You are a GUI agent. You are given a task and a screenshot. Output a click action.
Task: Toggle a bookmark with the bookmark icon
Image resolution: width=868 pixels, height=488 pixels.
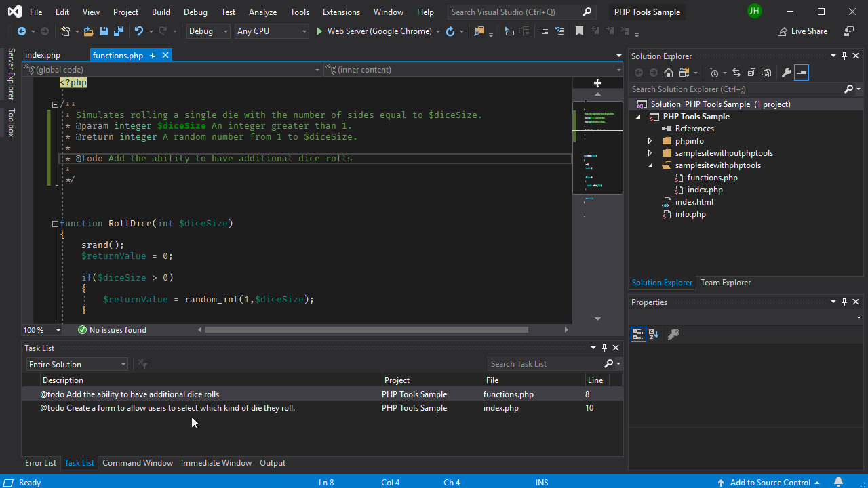[579, 31]
